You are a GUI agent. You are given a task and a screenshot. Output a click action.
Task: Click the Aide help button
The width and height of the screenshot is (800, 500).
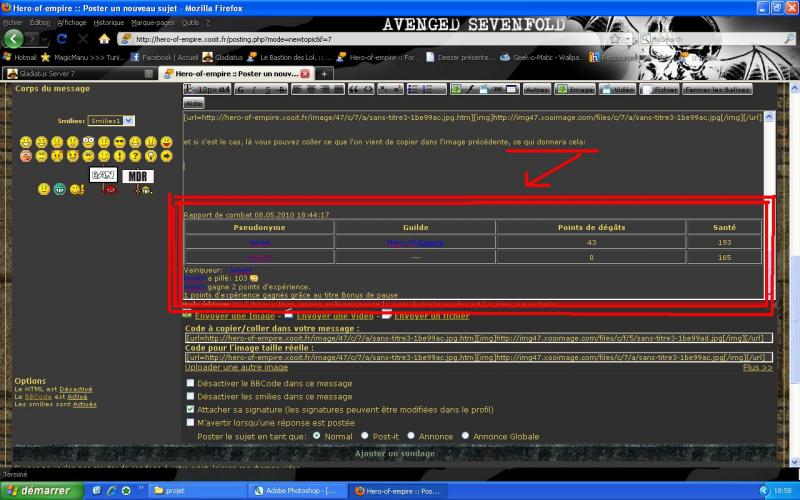(194, 103)
